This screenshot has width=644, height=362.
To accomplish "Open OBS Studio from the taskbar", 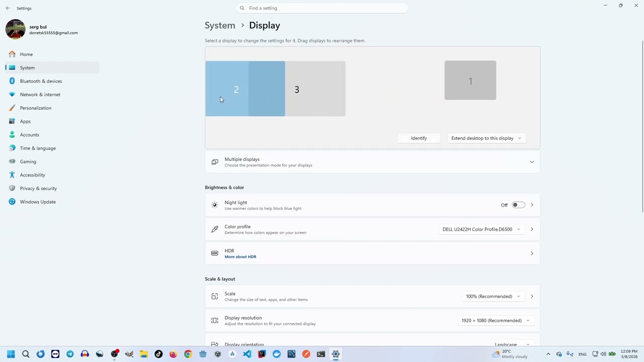I will pos(114,354).
